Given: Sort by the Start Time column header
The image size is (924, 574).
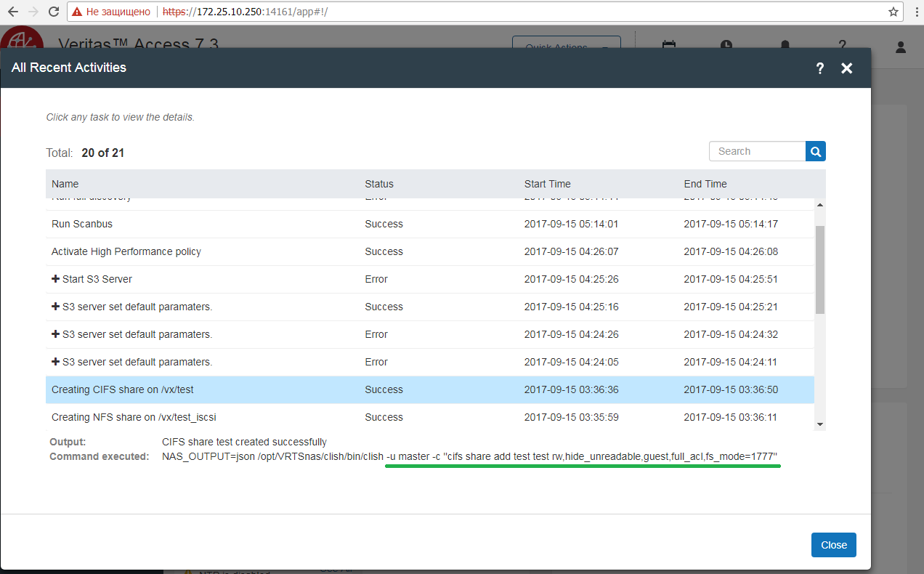Looking at the screenshot, I should [548, 184].
